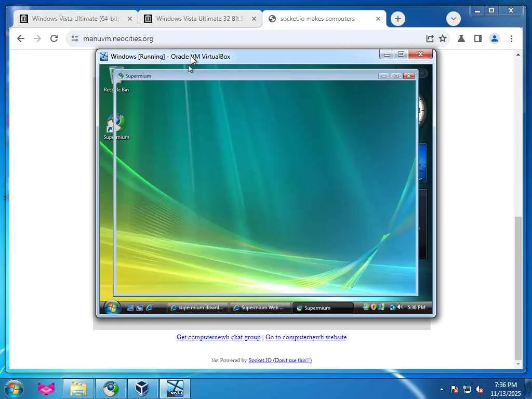Click the host network tray icon
This screenshot has height=399, width=532.
(467, 390)
